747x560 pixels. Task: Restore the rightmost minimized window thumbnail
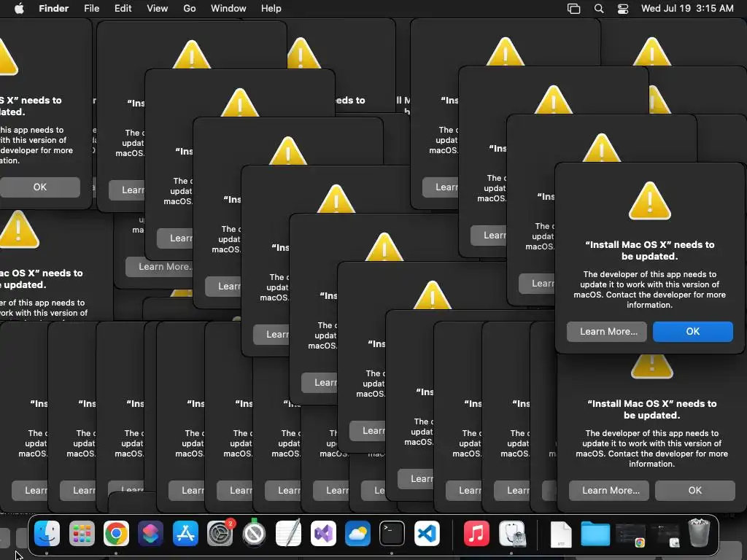click(x=665, y=535)
